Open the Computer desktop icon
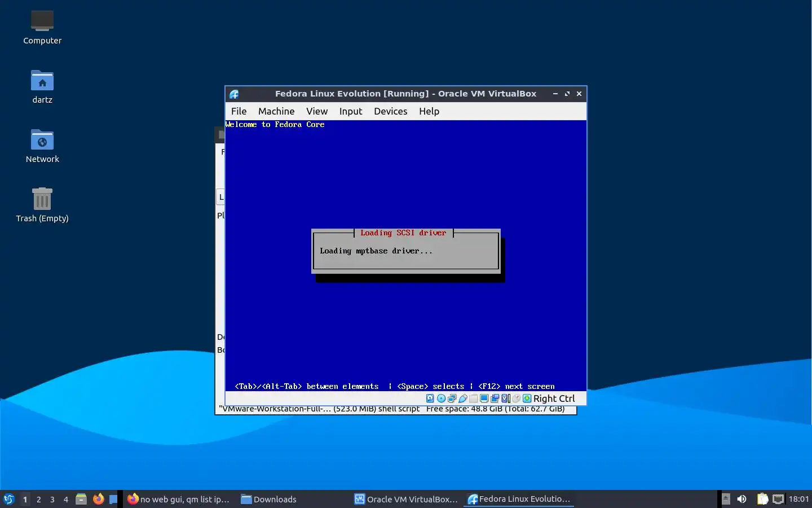This screenshot has height=508, width=812. (42, 28)
